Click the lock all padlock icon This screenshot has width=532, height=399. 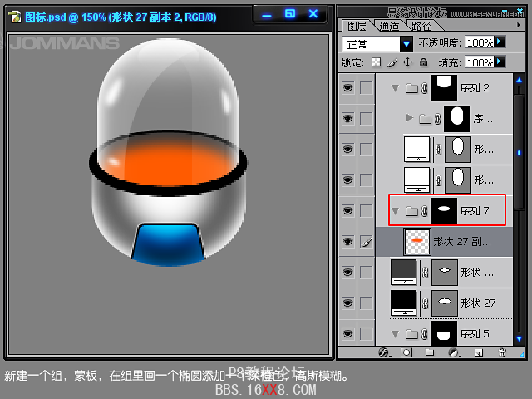click(x=423, y=62)
